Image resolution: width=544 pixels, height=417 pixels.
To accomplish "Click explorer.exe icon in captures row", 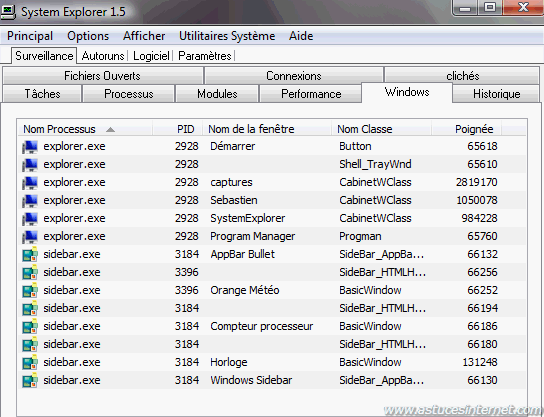I will 30,183.
